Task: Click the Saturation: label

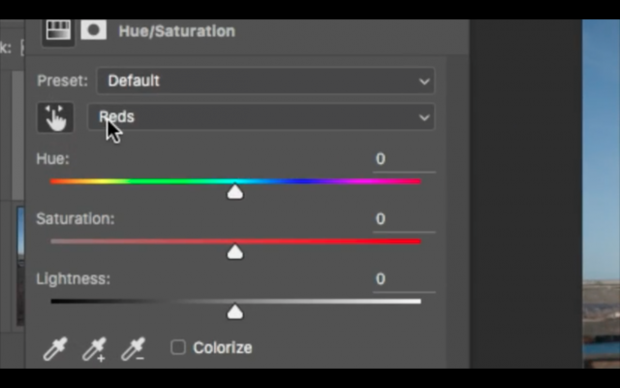Action: click(75, 219)
